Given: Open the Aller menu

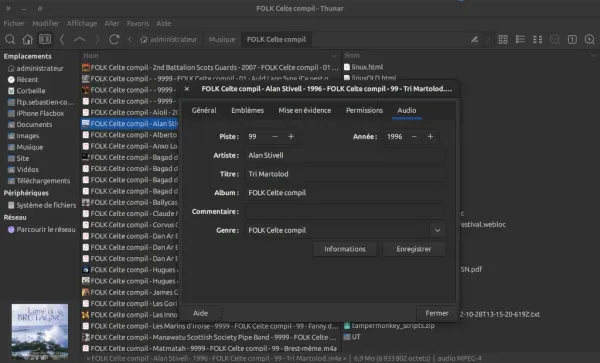Looking at the screenshot, I should point(112,23).
